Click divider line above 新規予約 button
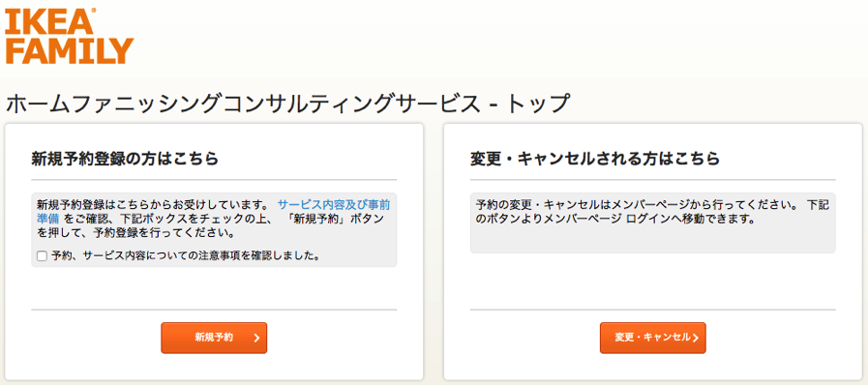The height and width of the screenshot is (385, 868). click(214, 310)
